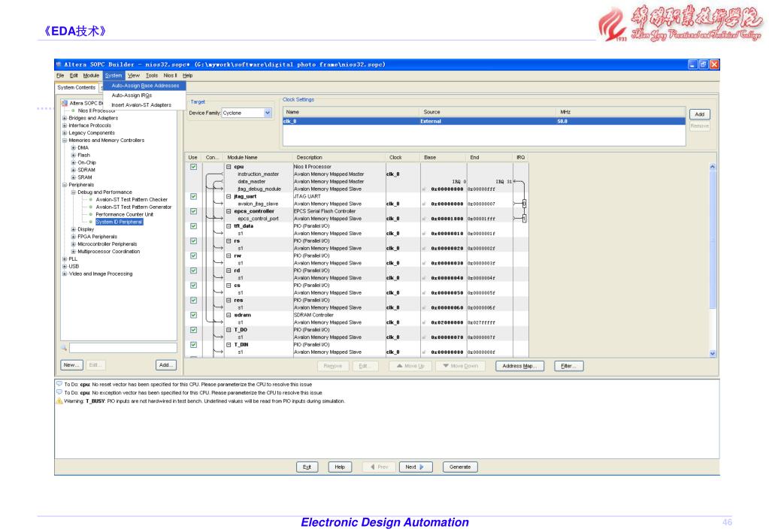Screen dimensions: 769x532
Task: Collapse the sdram module row
Action: pyautogui.click(x=229, y=315)
